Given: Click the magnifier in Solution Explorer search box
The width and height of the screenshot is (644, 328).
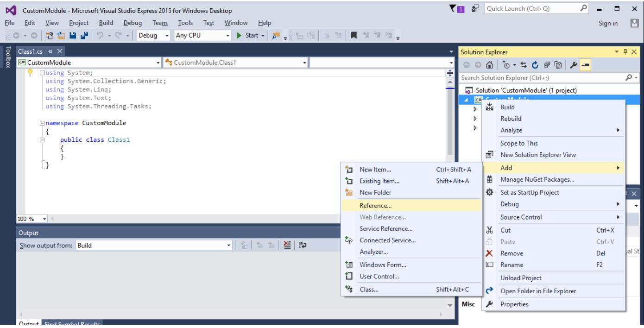Looking at the screenshot, I should tap(628, 78).
